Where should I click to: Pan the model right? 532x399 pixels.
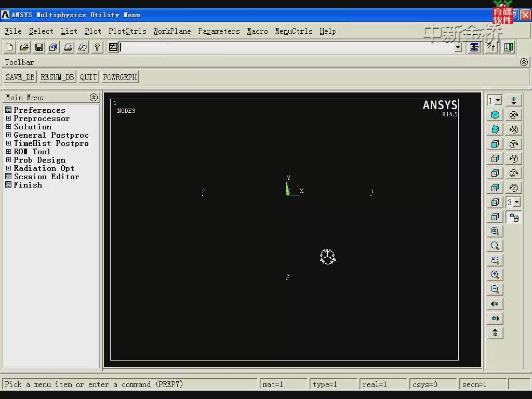coord(495,318)
